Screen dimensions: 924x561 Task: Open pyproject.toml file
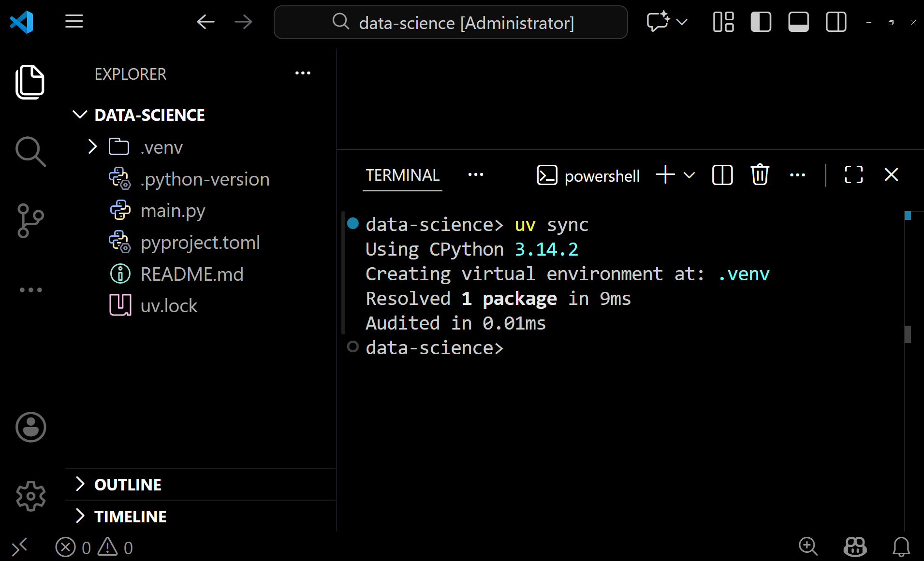[x=200, y=242]
